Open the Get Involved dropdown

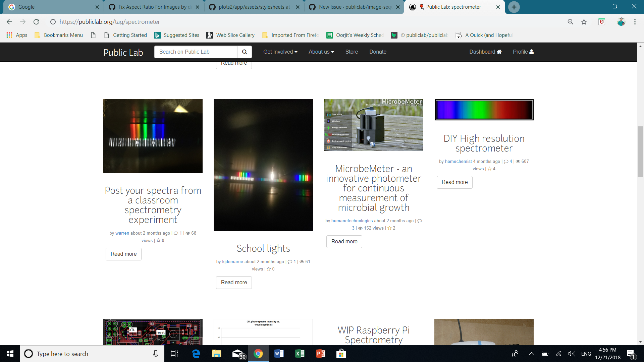280,52
